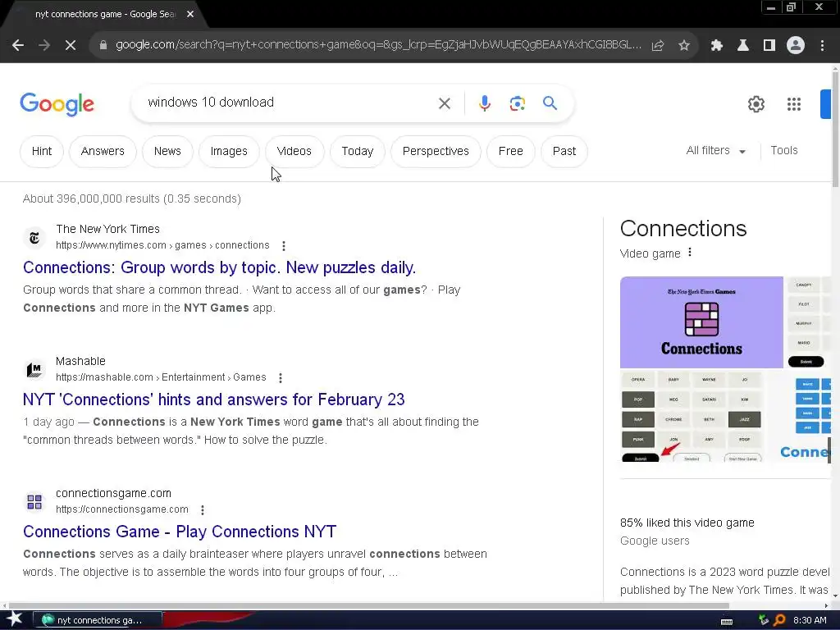The image size is (840, 630).
Task: Go to Google home via the logo
Action: 57,104
